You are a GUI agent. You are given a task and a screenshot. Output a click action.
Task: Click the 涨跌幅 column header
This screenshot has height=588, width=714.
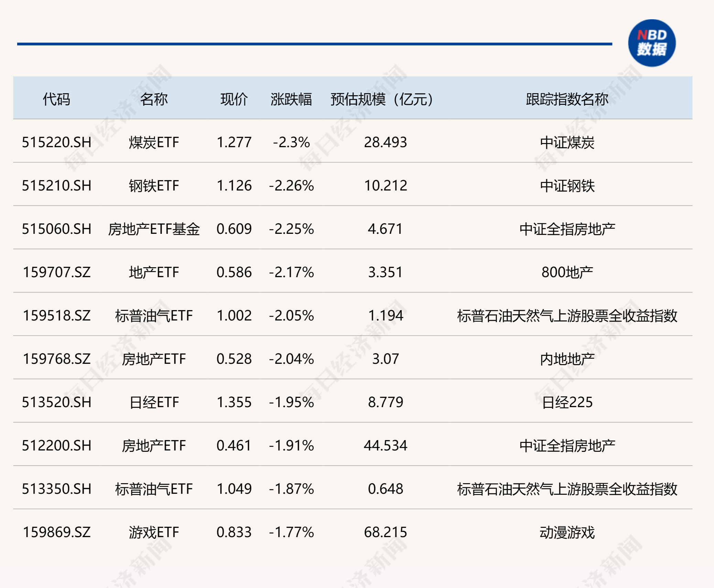click(x=291, y=99)
